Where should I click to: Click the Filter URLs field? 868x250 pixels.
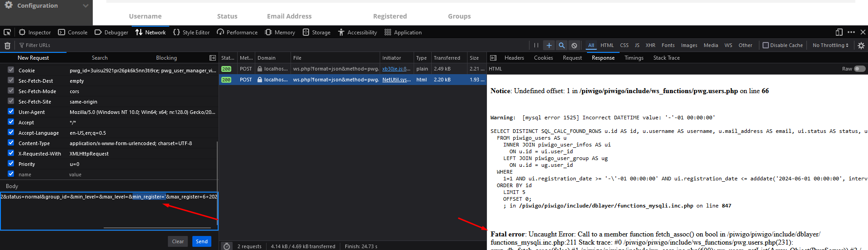tap(272, 45)
